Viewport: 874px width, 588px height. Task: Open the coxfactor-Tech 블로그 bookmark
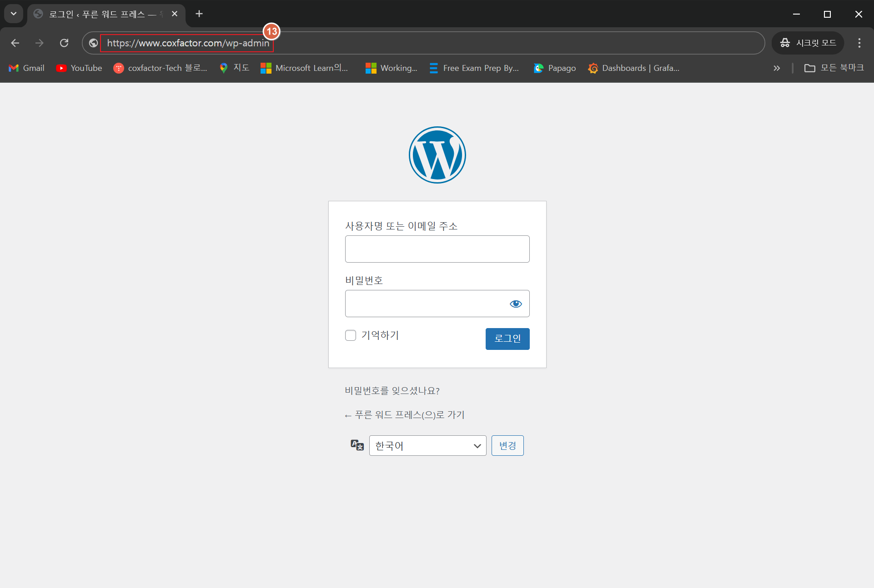point(161,68)
